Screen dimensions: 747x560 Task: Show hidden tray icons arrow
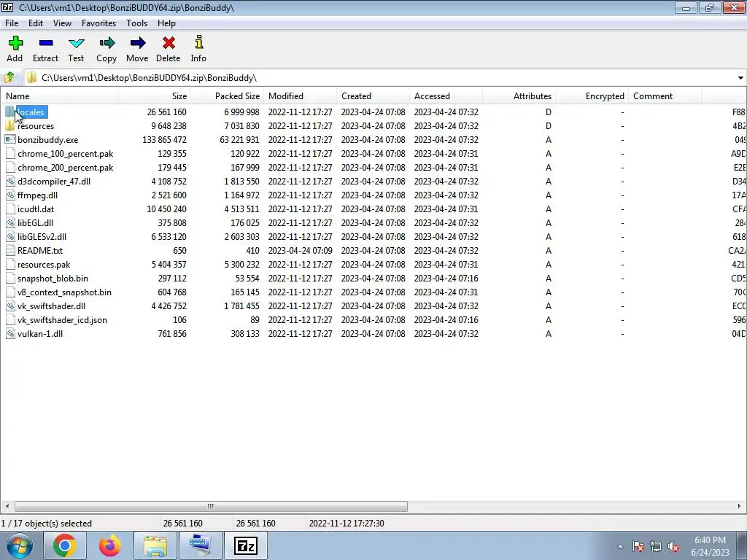pos(620,547)
